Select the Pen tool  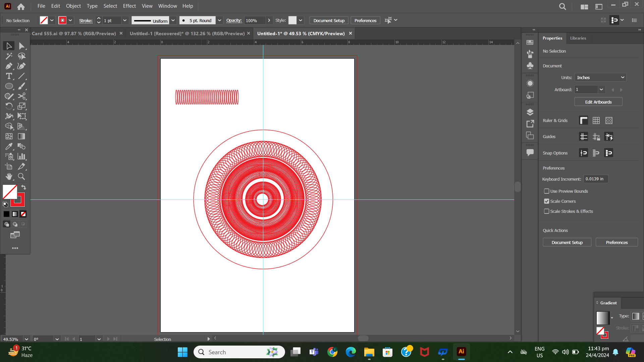tap(9, 66)
